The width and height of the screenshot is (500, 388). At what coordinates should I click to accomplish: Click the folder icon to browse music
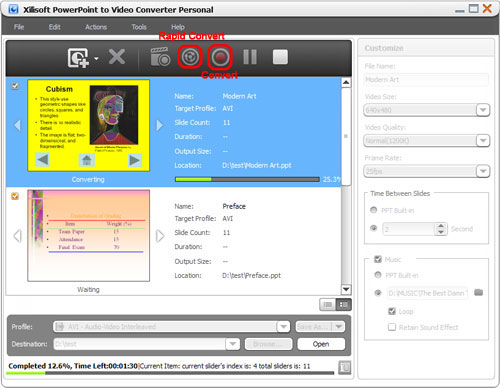(x=479, y=292)
